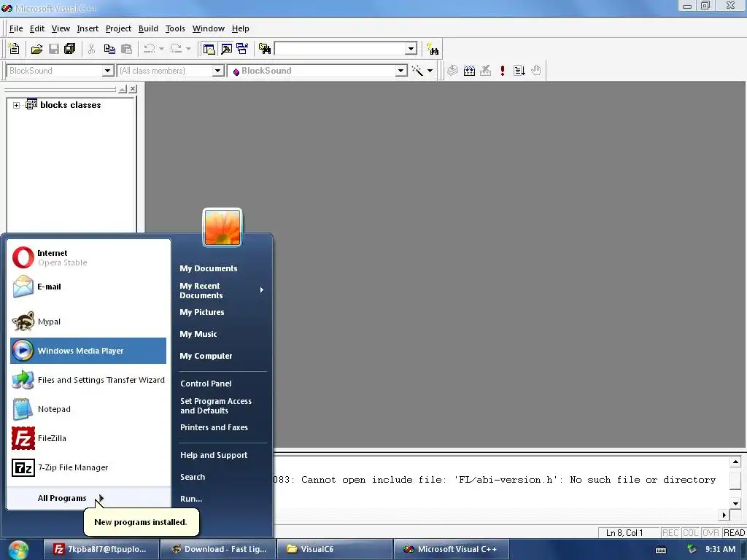Click the Save All toolbar icon
The height and width of the screenshot is (560, 747).
[x=69, y=49]
